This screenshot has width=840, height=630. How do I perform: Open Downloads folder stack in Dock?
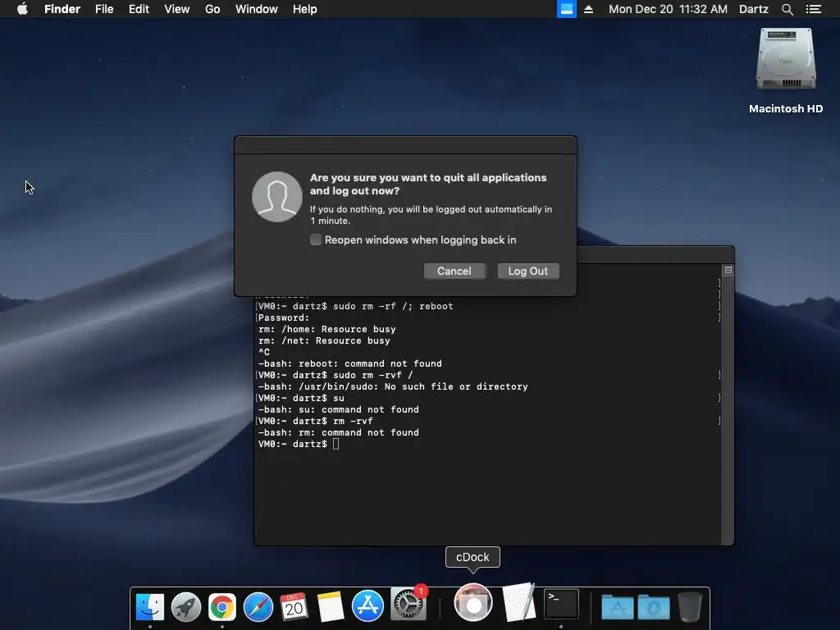point(654,606)
